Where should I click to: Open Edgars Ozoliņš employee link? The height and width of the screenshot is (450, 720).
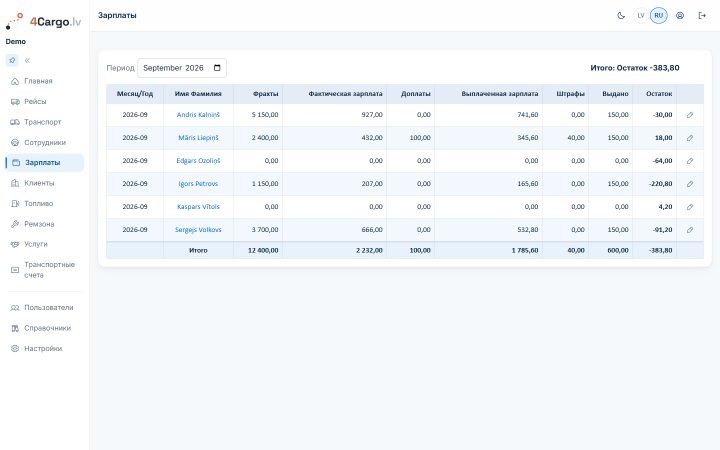tap(198, 161)
